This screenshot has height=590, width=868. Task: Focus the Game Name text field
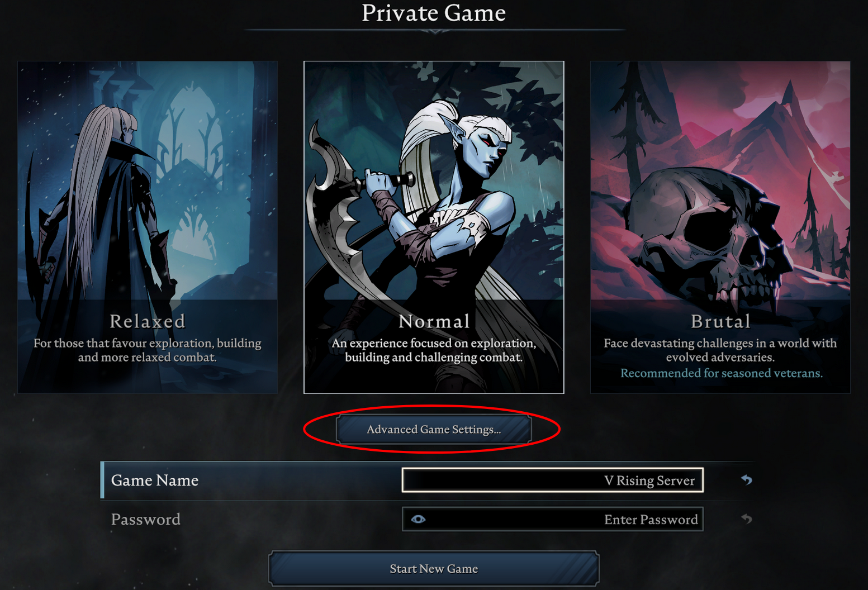tap(552, 480)
